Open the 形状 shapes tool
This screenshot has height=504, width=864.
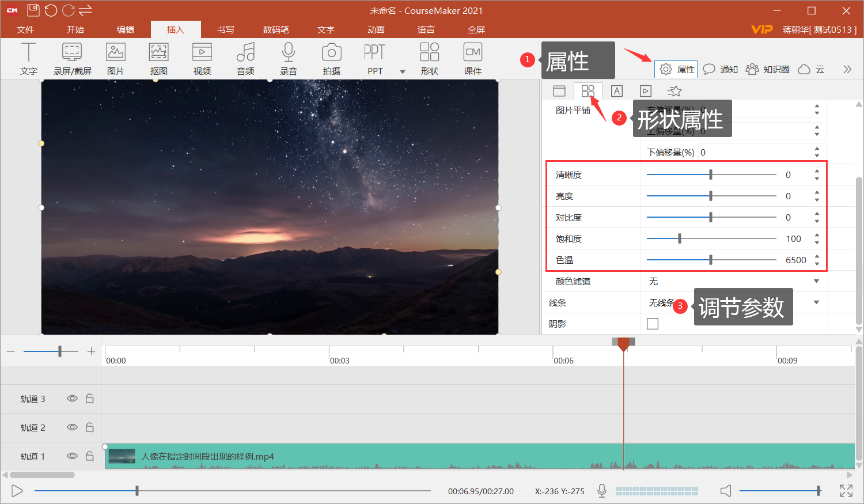(430, 59)
